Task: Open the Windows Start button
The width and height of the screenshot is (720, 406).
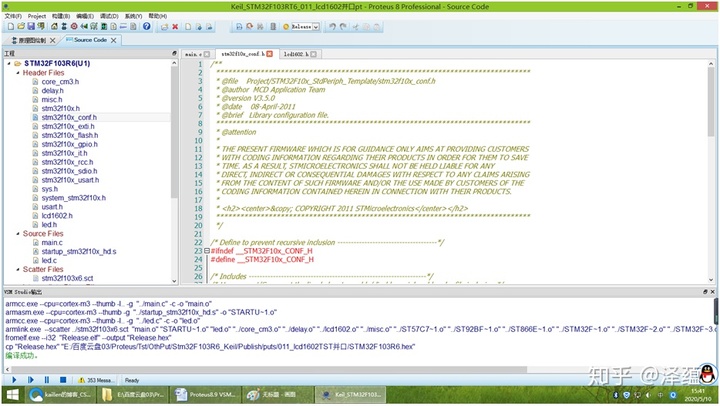Action: coord(12,395)
